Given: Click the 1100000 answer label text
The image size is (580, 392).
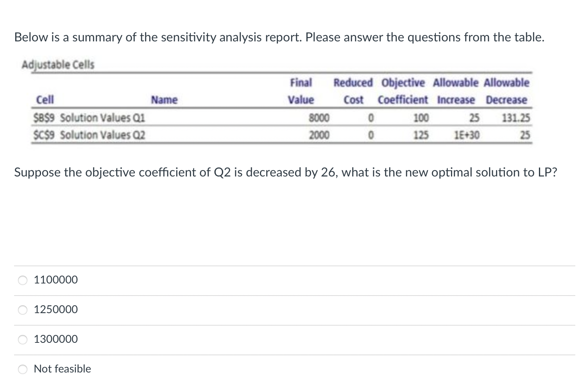Looking at the screenshot, I should [x=55, y=280].
